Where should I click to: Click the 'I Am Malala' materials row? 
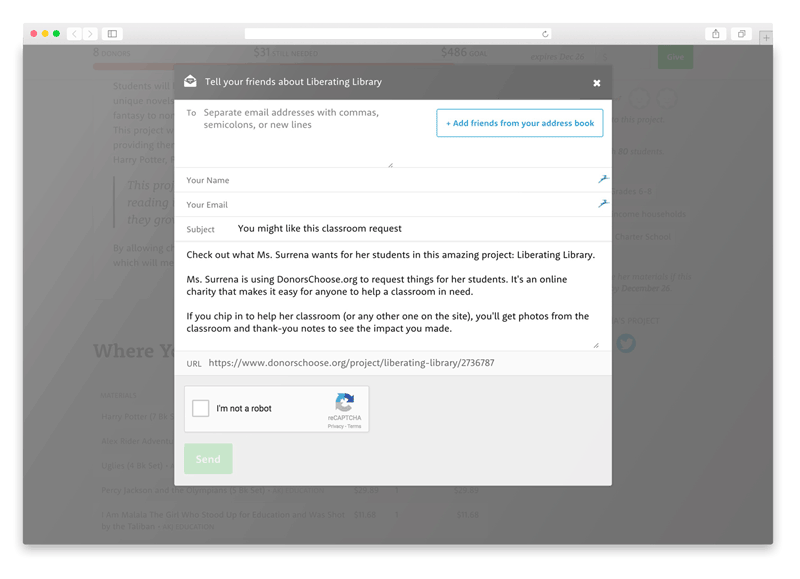290,520
